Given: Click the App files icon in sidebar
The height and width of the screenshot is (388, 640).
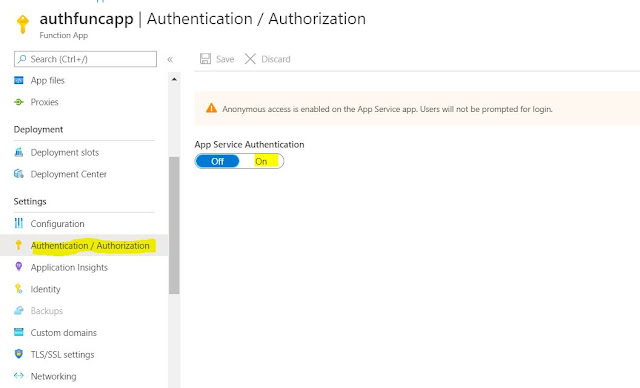Looking at the screenshot, I should (x=19, y=80).
